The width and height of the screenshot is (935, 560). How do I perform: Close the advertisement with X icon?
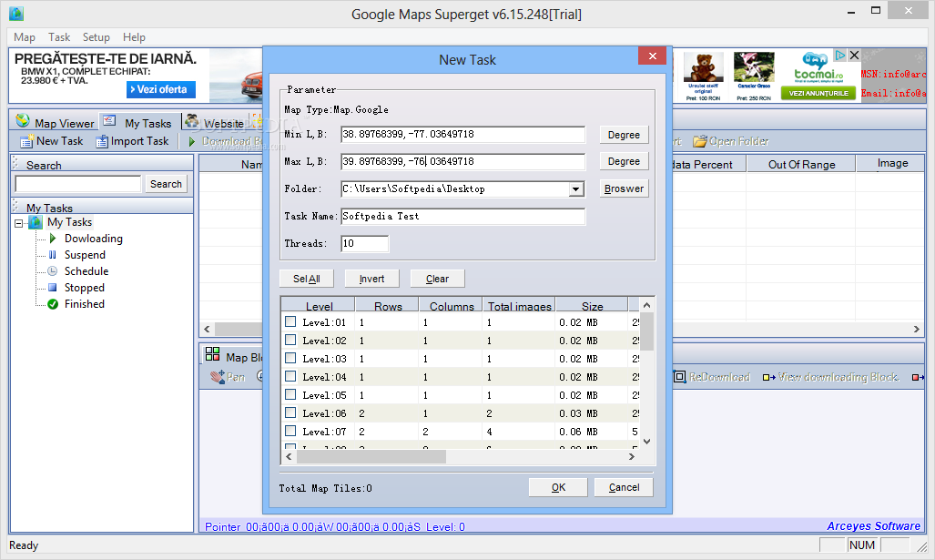pos(854,56)
